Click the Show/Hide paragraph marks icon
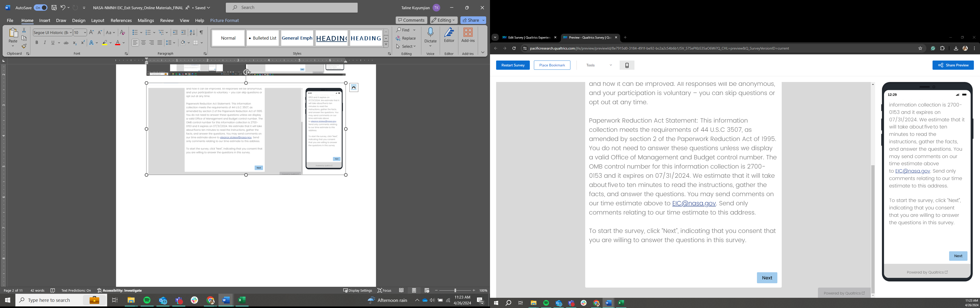This screenshot has width=980, height=308. 201,32
